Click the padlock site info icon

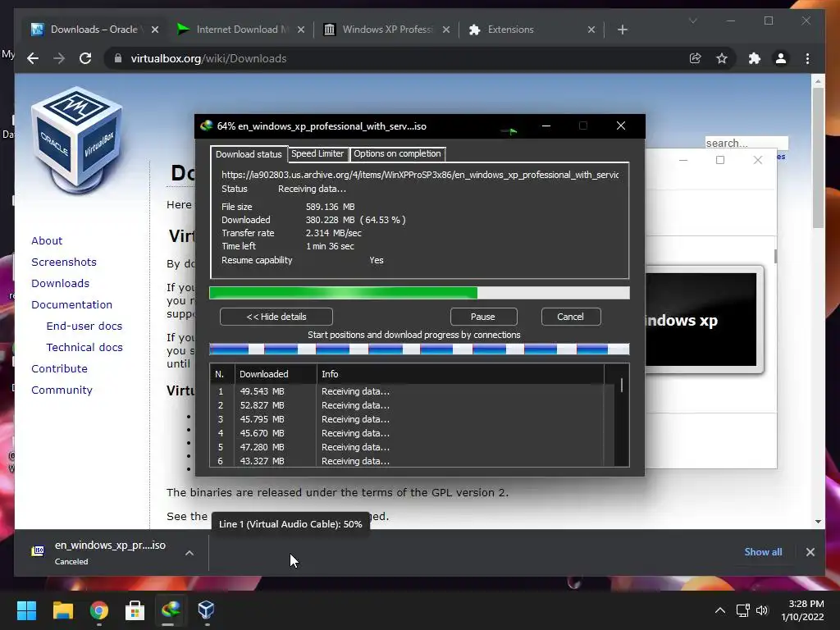(x=118, y=58)
